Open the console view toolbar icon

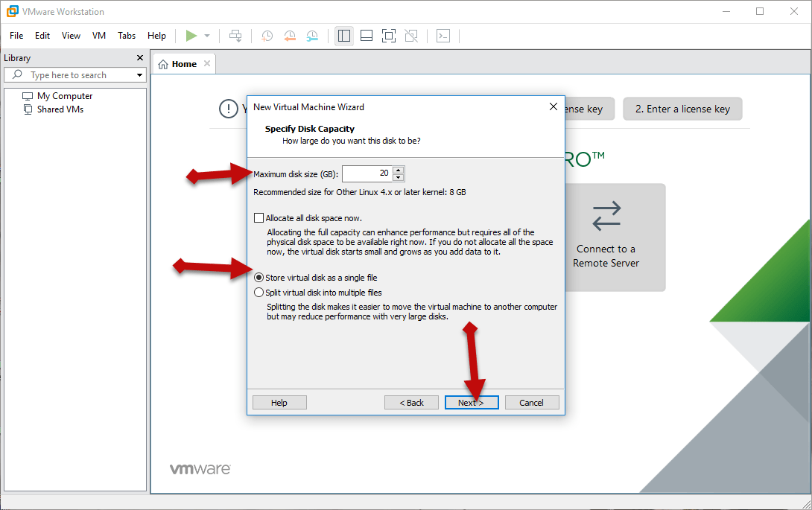pyautogui.click(x=443, y=36)
